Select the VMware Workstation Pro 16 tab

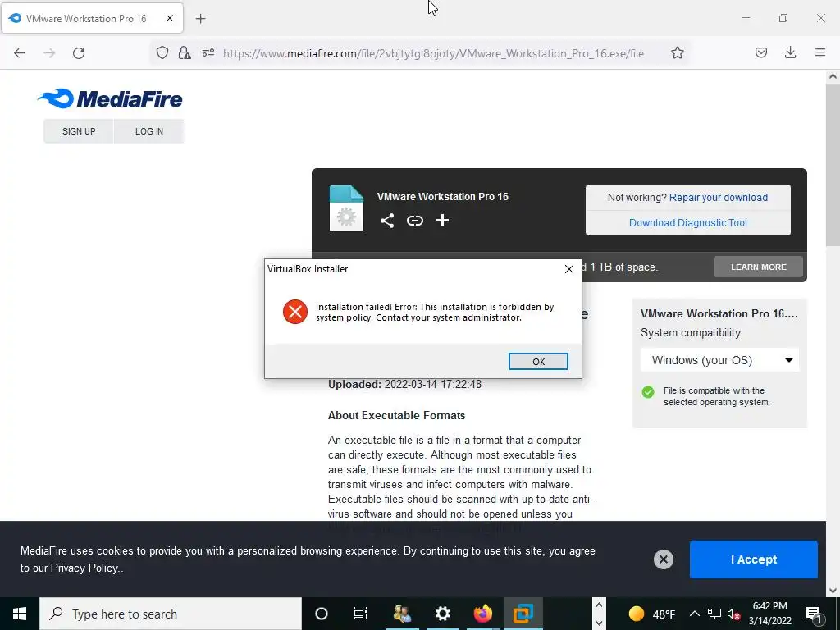pyautogui.click(x=92, y=18)
